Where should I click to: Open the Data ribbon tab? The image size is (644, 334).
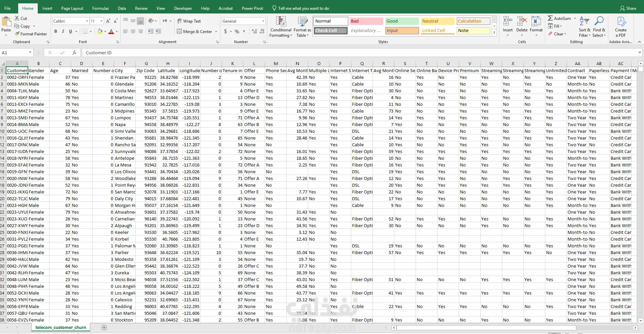click(122, 8)
